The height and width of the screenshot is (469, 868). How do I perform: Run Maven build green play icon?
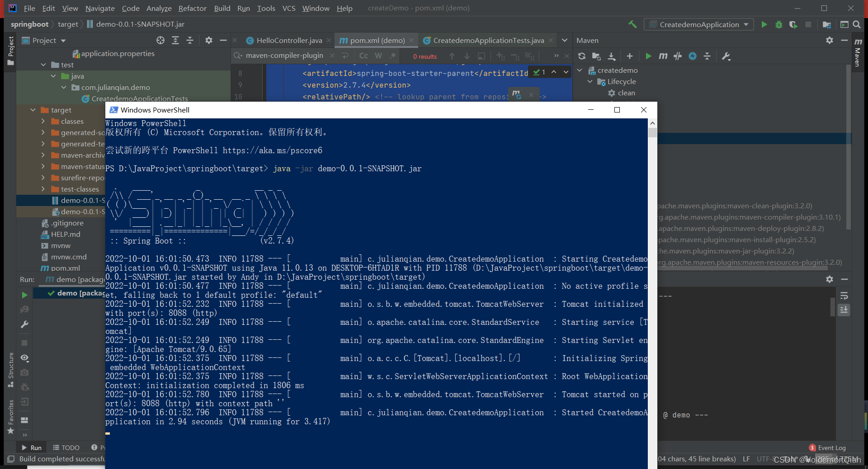click(648, 56)
